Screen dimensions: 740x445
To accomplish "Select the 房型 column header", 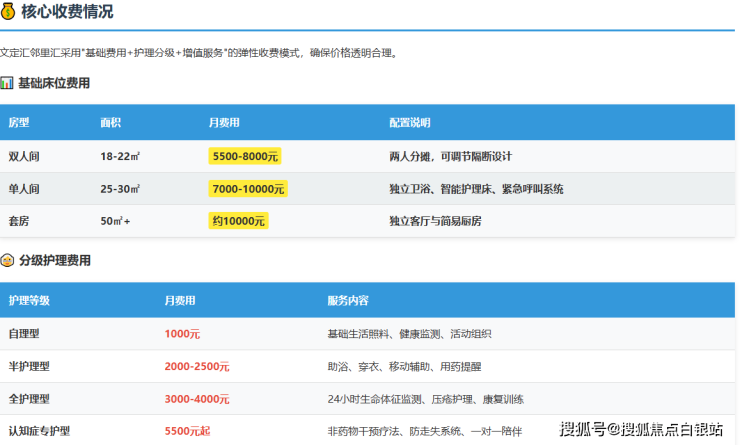I will point(19,122).
